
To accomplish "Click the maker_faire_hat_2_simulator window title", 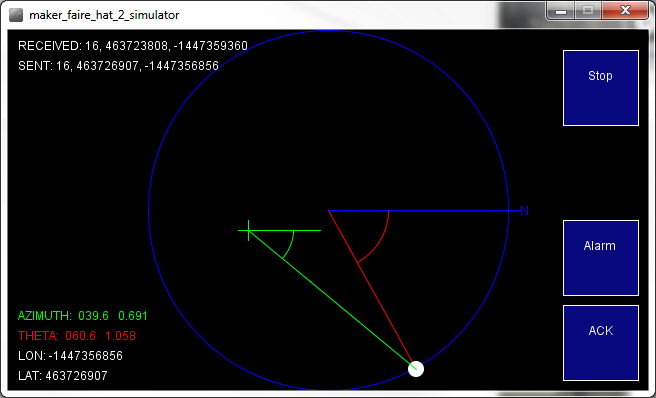I will pos(104,15).
